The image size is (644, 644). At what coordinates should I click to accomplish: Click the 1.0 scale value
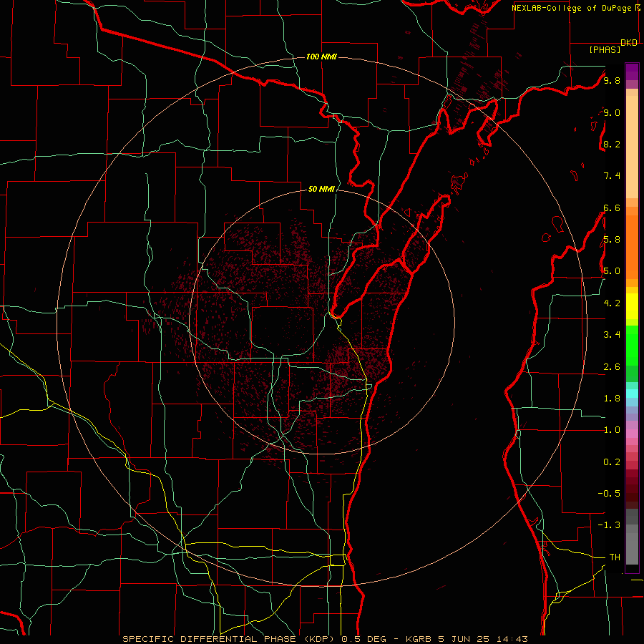612,430
